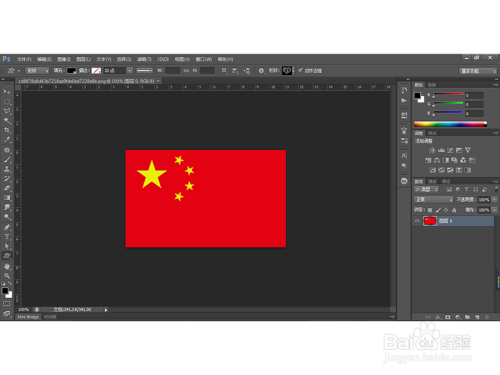Open stroke line style dropdown
The width and height of the screenshot is (500, 375).
coord(144,71)
